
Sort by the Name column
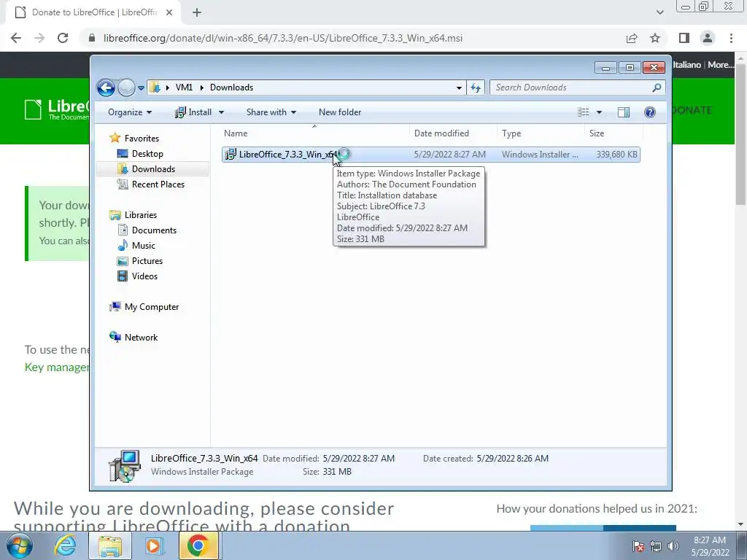pos(315,133)
